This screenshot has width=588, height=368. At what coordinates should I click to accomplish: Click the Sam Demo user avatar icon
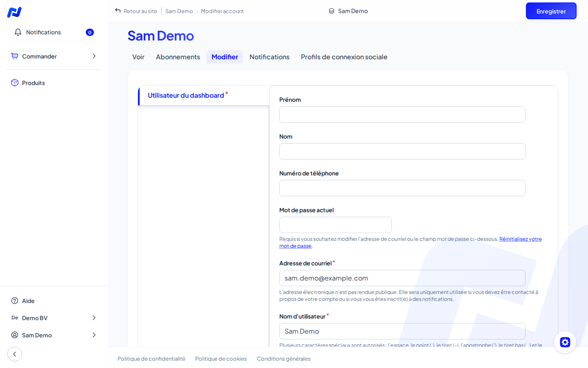coord(15,335)
